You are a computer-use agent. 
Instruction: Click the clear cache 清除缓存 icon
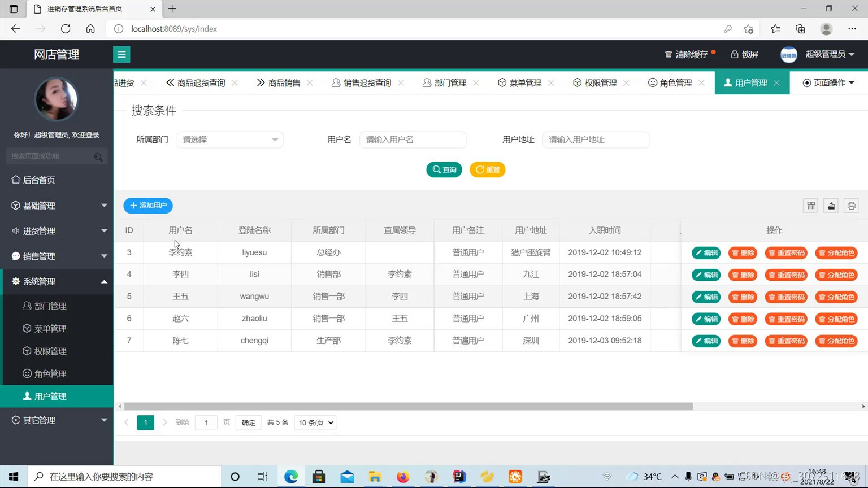(669, 54)
